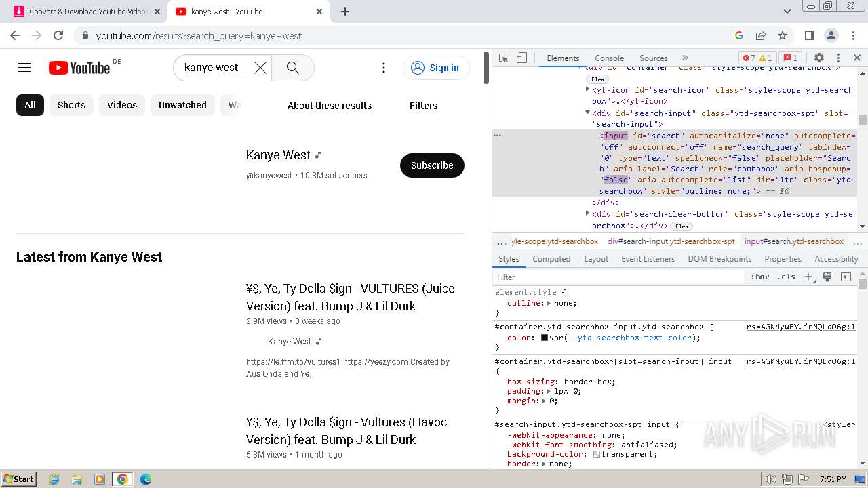The height and width of the screenshot is (488, 868).
Task: Open the Kanye West channel title
Action: (278, 155)
